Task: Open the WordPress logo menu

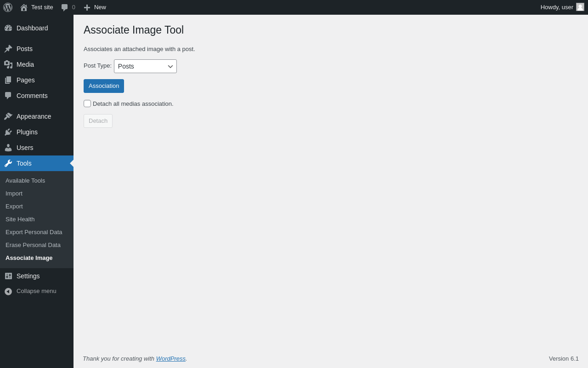Action: pyautogui.click(x=8, y=7)
